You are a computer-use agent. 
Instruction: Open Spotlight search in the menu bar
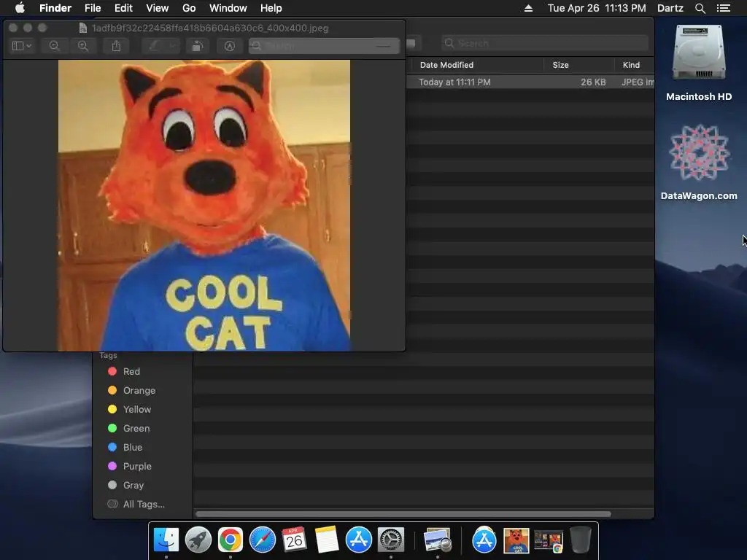700,8
